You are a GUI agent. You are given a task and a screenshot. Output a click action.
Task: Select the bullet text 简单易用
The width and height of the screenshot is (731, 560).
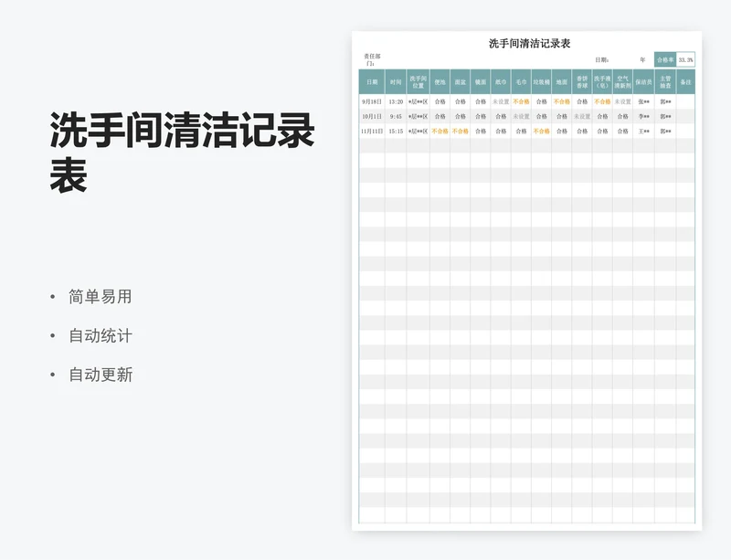point(101,297)
